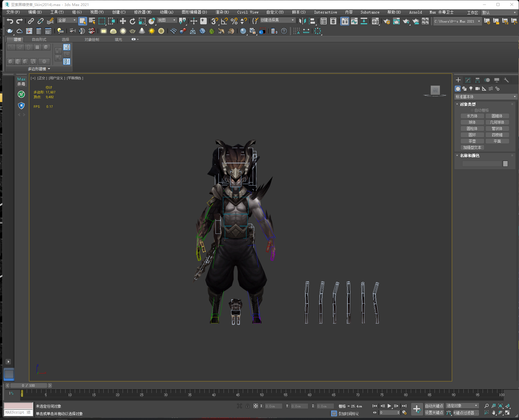This screenshot has width=519, height=420.
Task: Click the grass (Hair and Fur) icon
Action: [212, 31]
